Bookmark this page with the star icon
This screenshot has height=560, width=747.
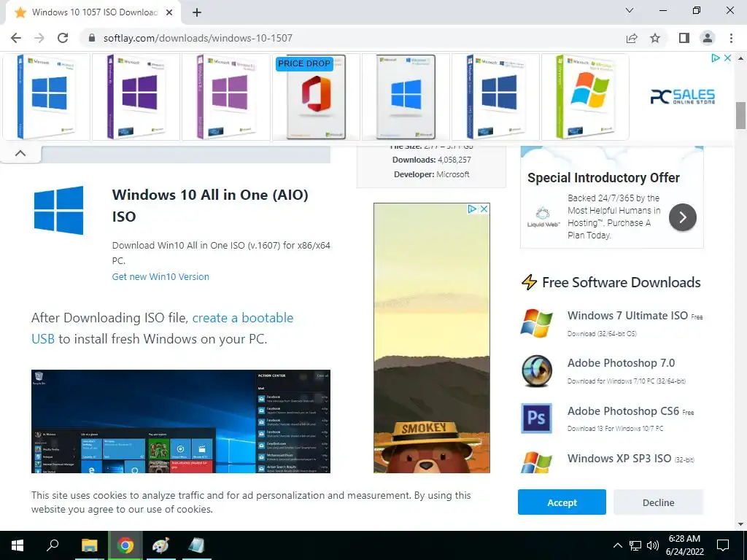click(x=655, y=38)
